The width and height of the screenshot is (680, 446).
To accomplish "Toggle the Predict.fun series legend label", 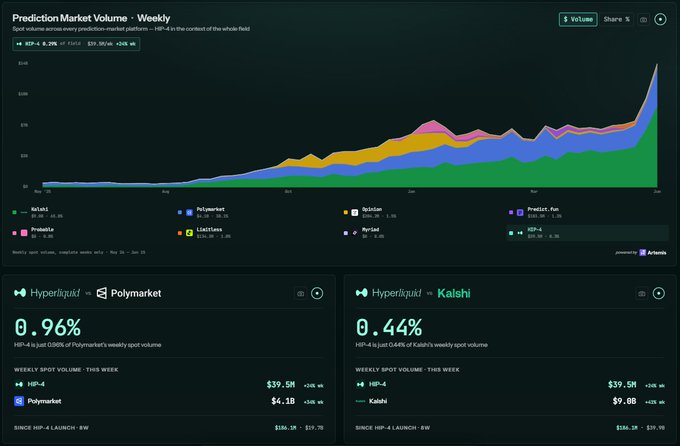I will pyautogui.click(x=543, y=209).
